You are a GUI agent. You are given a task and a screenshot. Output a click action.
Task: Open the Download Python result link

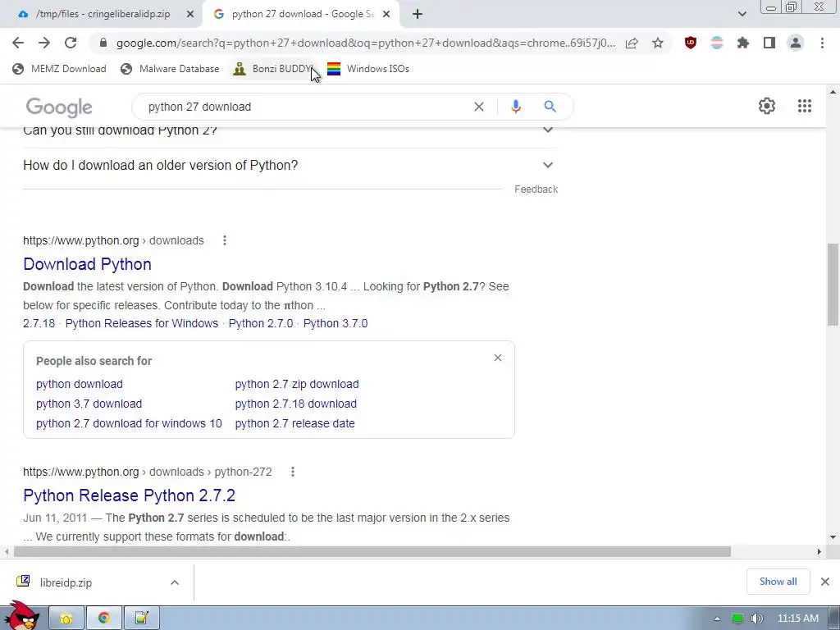[87, 264]
